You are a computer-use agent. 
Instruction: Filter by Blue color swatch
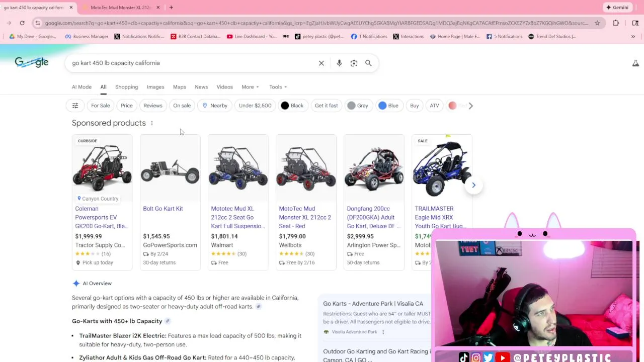(x=389, y=106)
